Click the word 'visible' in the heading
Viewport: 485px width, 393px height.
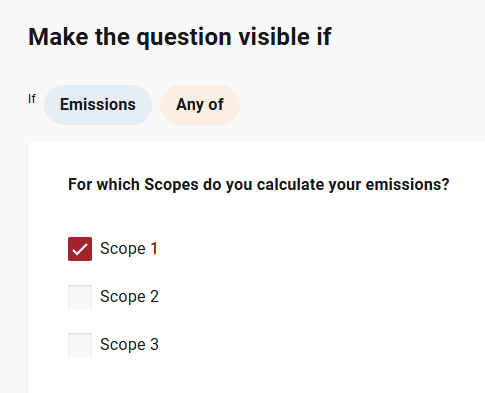tap(275, 37)
